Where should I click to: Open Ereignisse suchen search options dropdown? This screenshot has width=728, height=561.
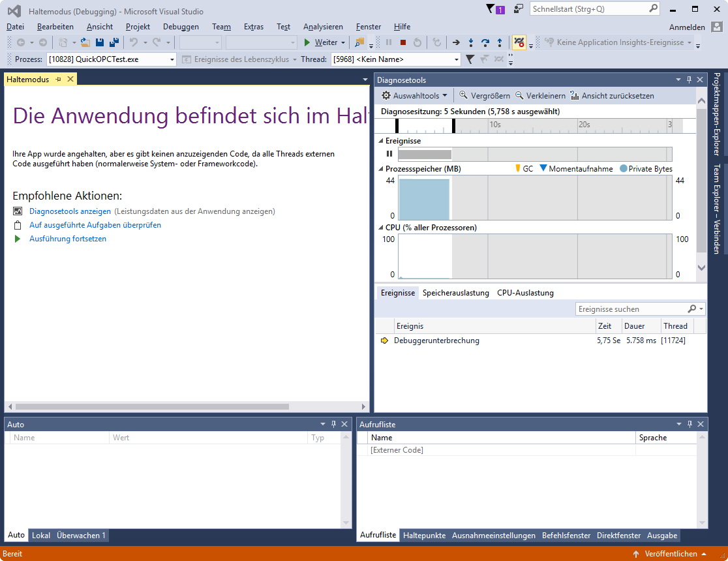click(x=701, y=309)
